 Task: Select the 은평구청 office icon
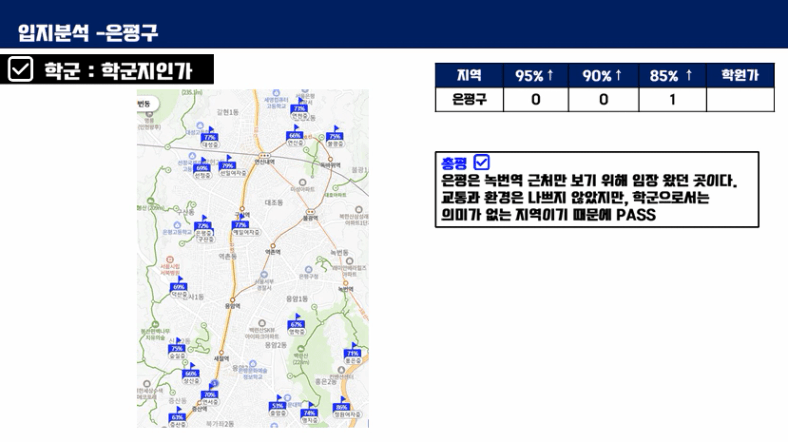[309, 270]
